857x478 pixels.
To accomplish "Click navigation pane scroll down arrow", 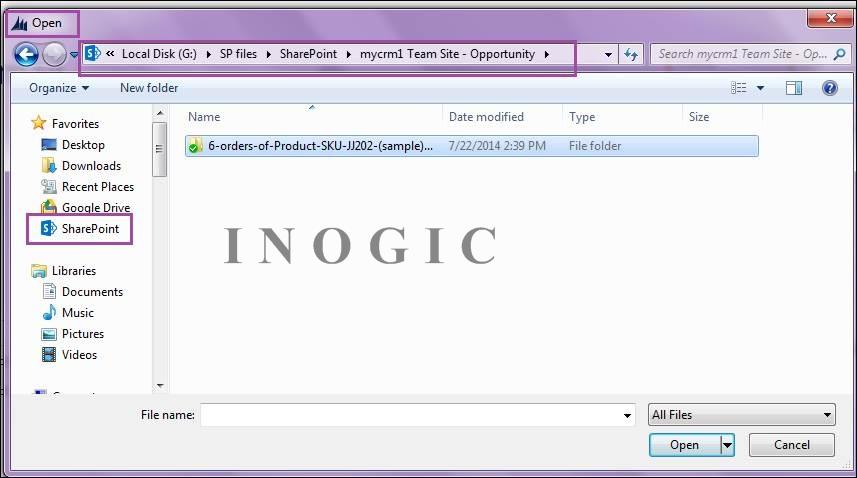I will pos(160,386).
